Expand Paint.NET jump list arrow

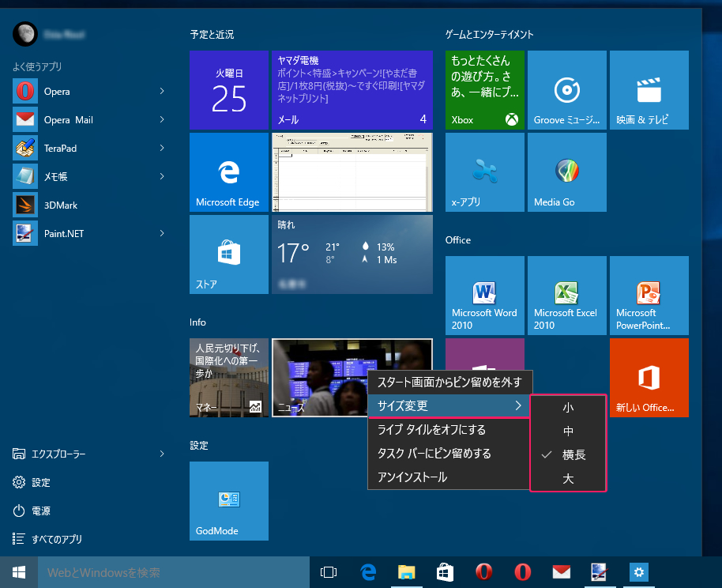[x=162, y=234]
